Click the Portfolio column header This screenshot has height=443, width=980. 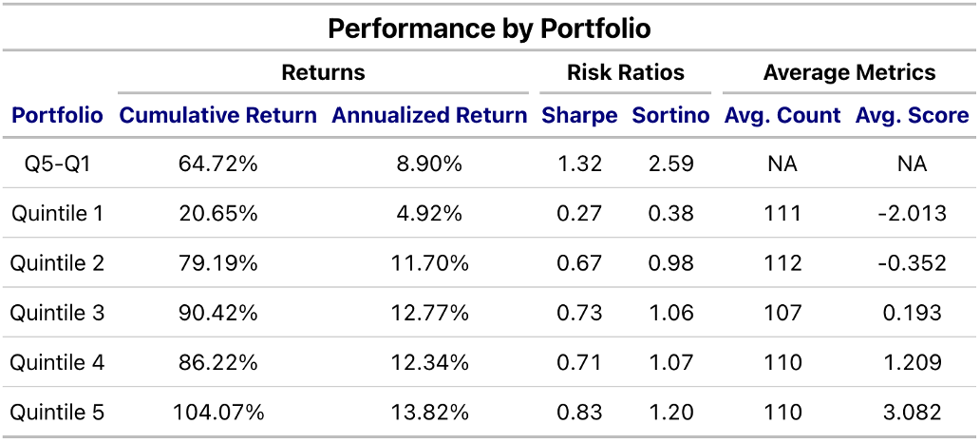click(x=57, y=116)
